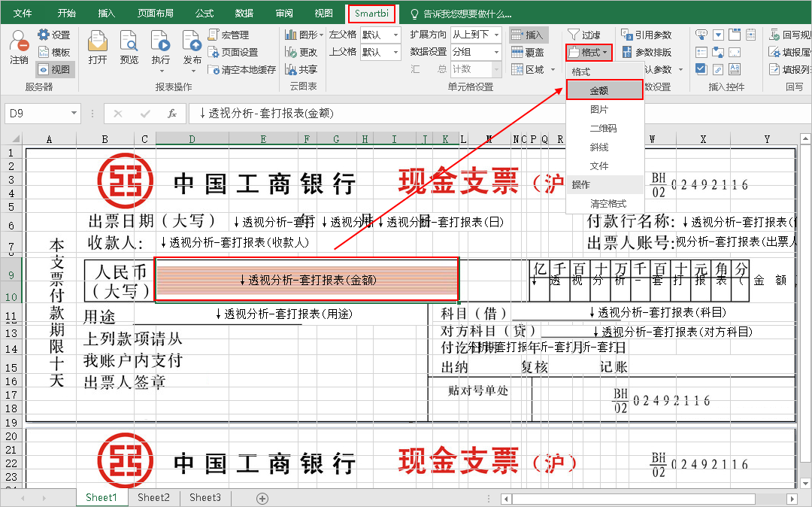This screenshot has width=812, height=507.
Task: Click the 发布 publish icon
Action: pyautogui.click(x=192, y=41)
